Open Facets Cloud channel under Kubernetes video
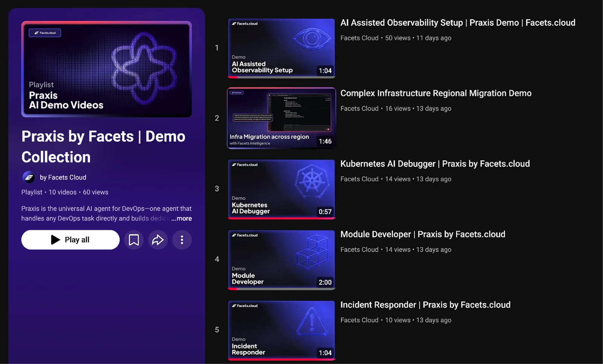Screen dimensions: 603x364 pos(359,179)
